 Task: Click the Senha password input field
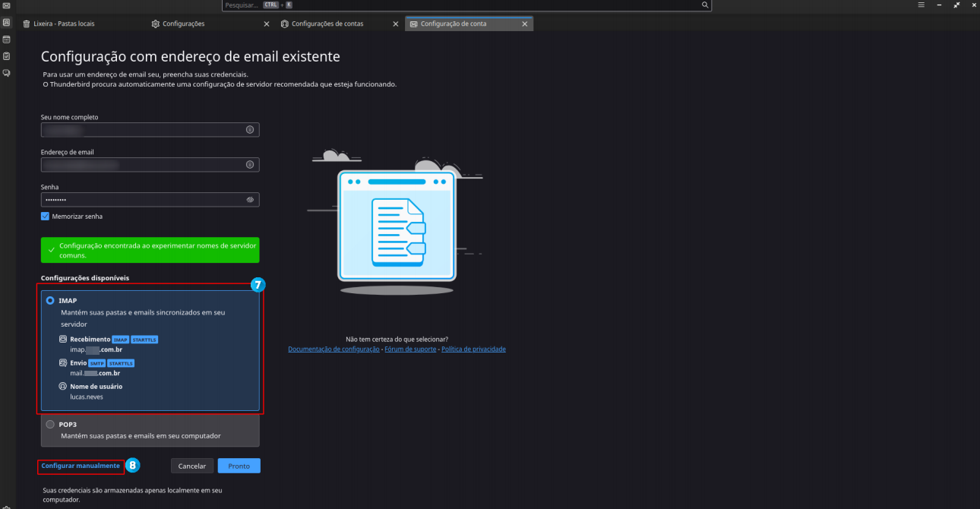(x=141, y=200)
